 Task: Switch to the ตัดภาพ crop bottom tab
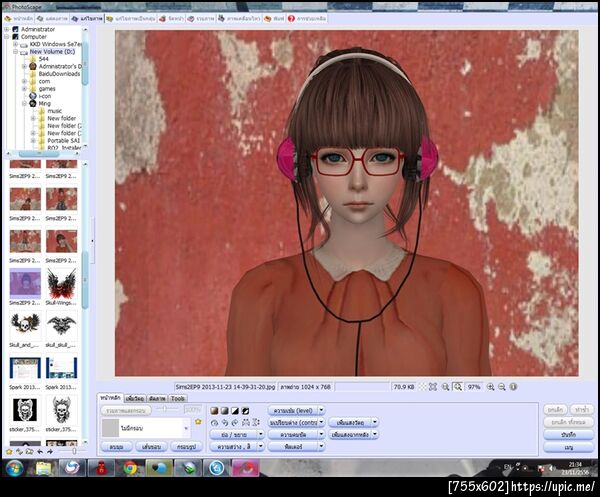pyautogui.click(x=157, y=398)
